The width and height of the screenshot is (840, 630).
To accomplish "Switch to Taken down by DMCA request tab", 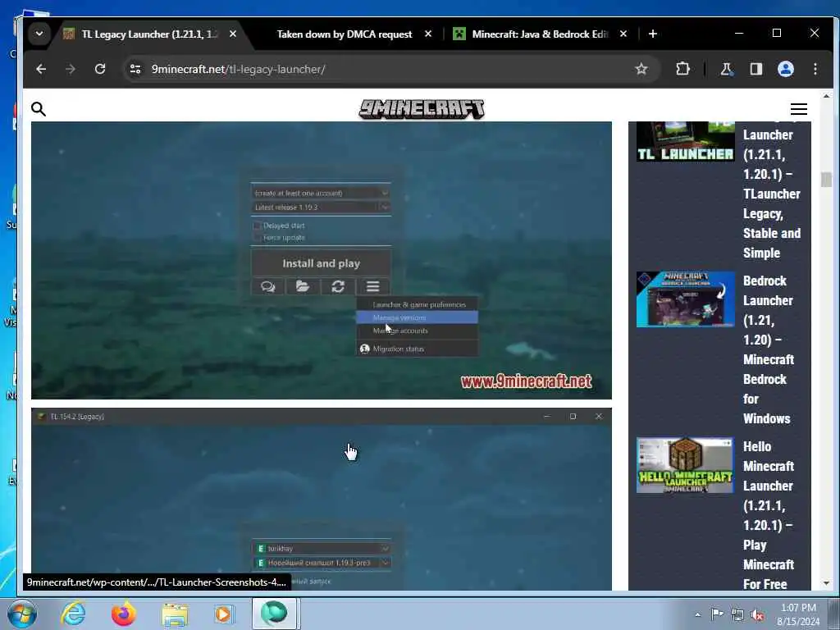I will click(x=344, y=34).
